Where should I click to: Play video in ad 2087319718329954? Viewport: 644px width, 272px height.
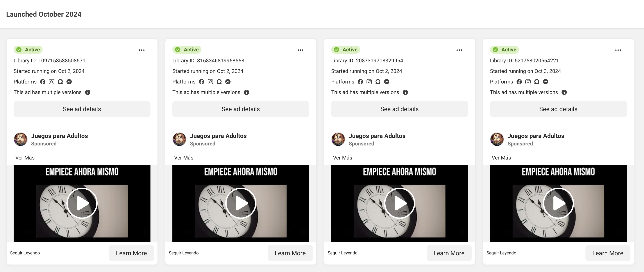click(399, 203)
